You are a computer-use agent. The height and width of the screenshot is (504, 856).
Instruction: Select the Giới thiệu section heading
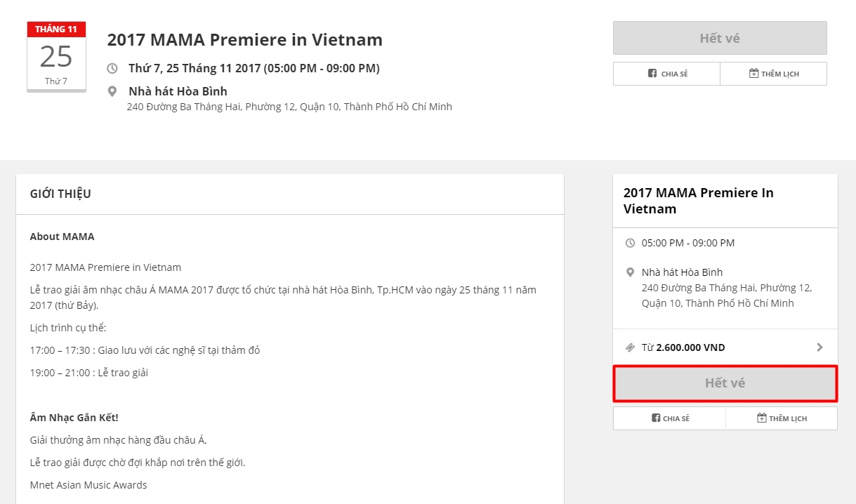(x=60, y=194)
